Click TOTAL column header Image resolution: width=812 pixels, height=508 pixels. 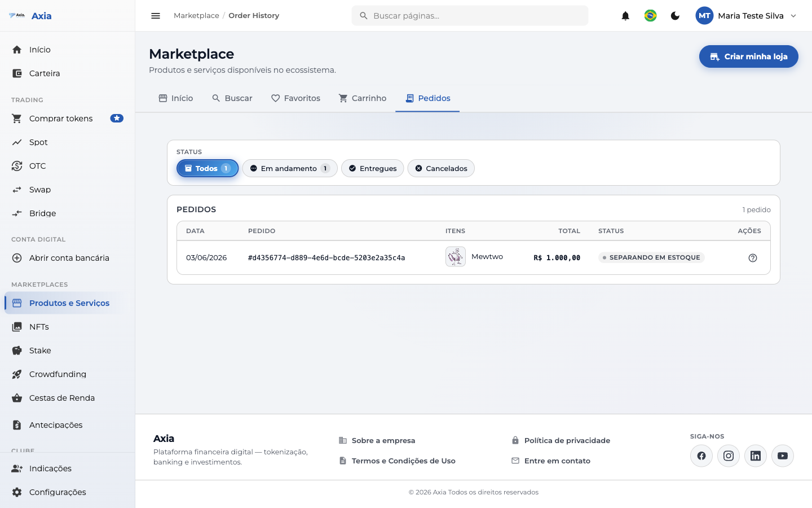pos(569,231)
